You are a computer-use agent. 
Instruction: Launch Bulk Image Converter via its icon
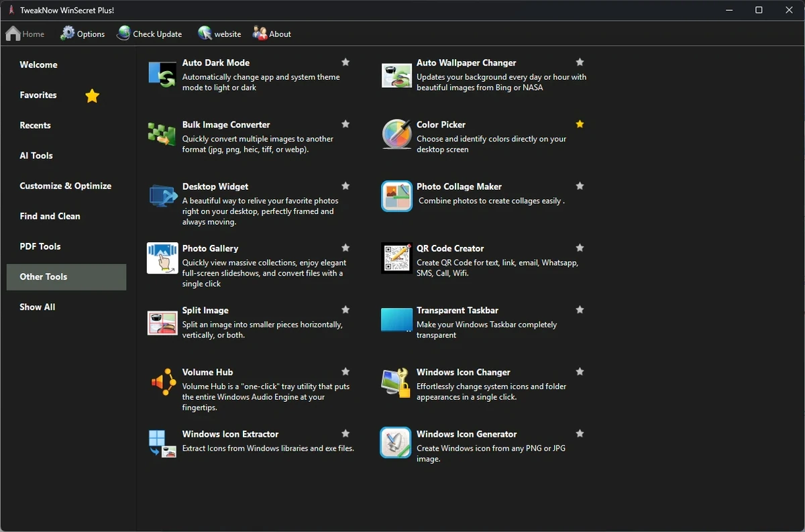[x=162, y=134]
